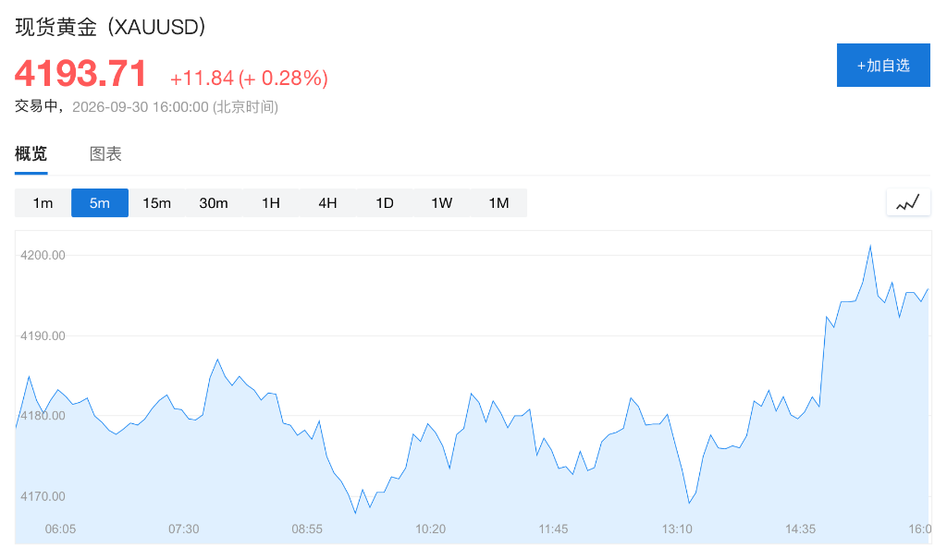Click the 13:10 time axis label
The image size is (947, 560).
click(x=677, y=529)
